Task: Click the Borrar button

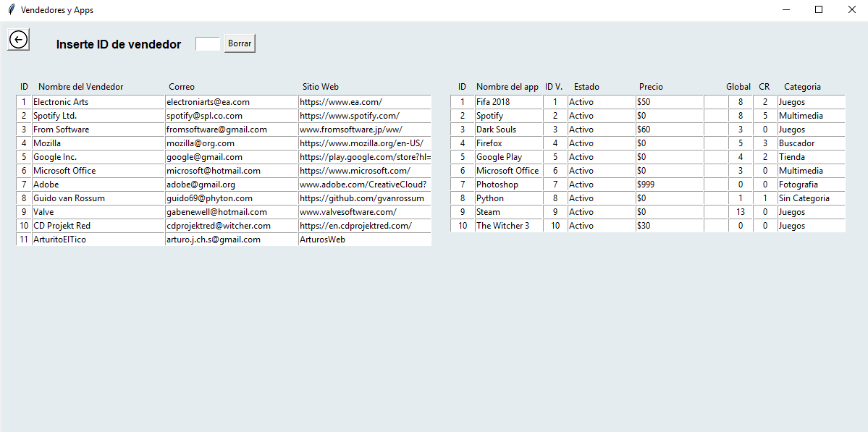Action: (x=240, y=43)
